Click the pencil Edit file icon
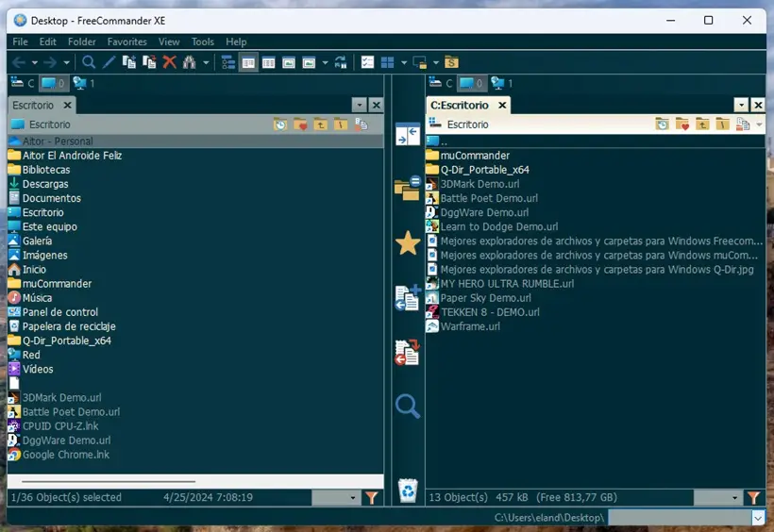Screen dimensions: 774x532 point(109,62)
